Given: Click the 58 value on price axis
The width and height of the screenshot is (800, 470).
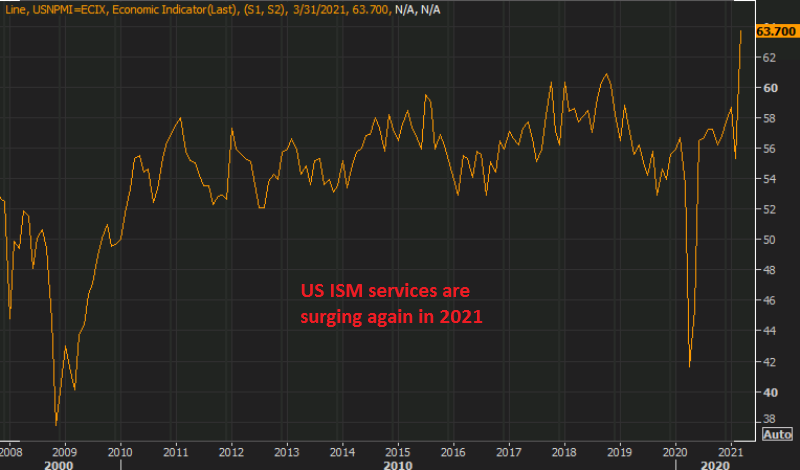Looking at the screenshot, I should point(769,118).
